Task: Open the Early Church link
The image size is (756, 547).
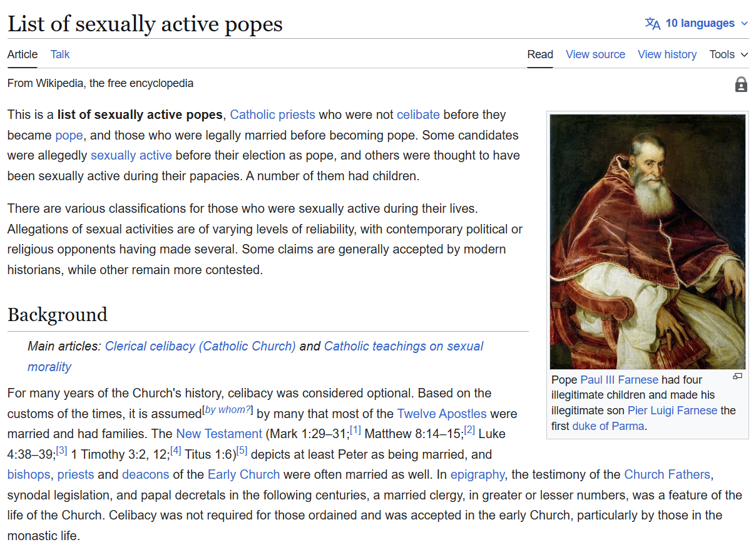Action: (244, 474)
